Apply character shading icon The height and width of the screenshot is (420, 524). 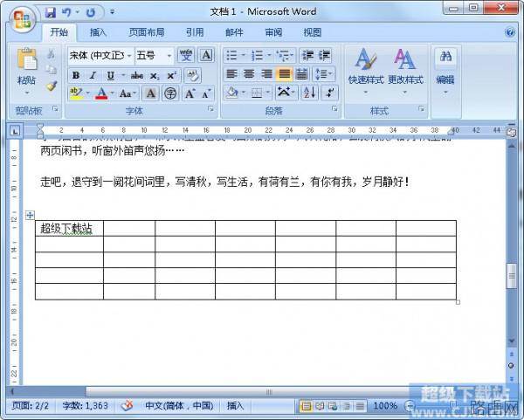[x=151, y=93]
